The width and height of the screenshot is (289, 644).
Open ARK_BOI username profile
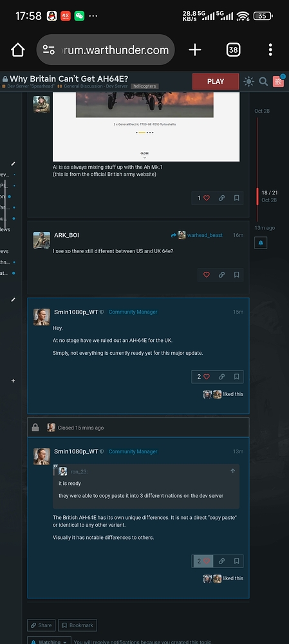pyautogui.click(x=66, y=235)
